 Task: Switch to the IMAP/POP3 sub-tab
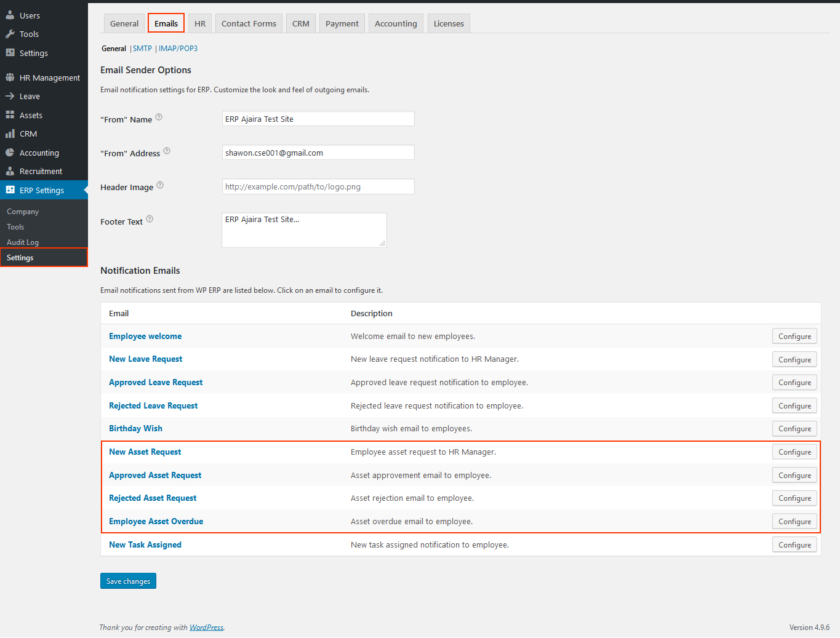[178, 48]
